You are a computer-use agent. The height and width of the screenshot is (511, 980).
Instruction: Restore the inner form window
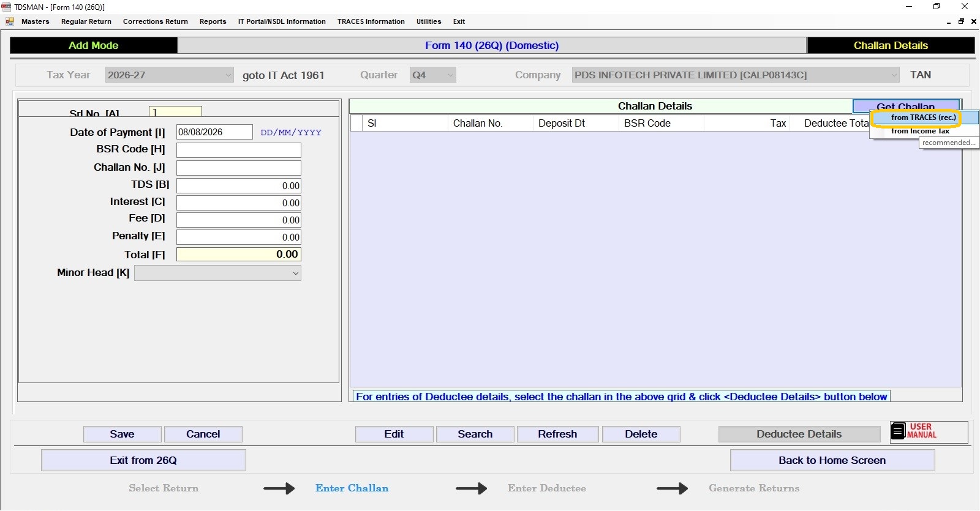tap(962, 21)
